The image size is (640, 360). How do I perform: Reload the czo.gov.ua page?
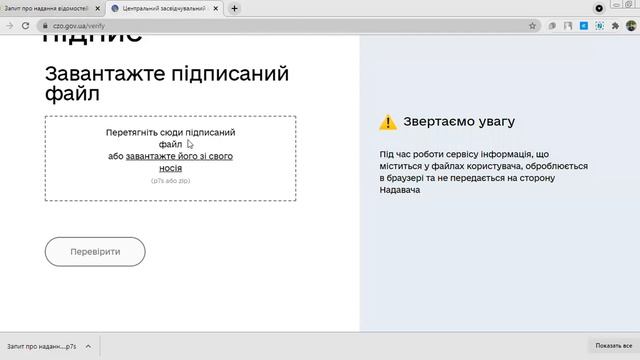pos(25,26)
